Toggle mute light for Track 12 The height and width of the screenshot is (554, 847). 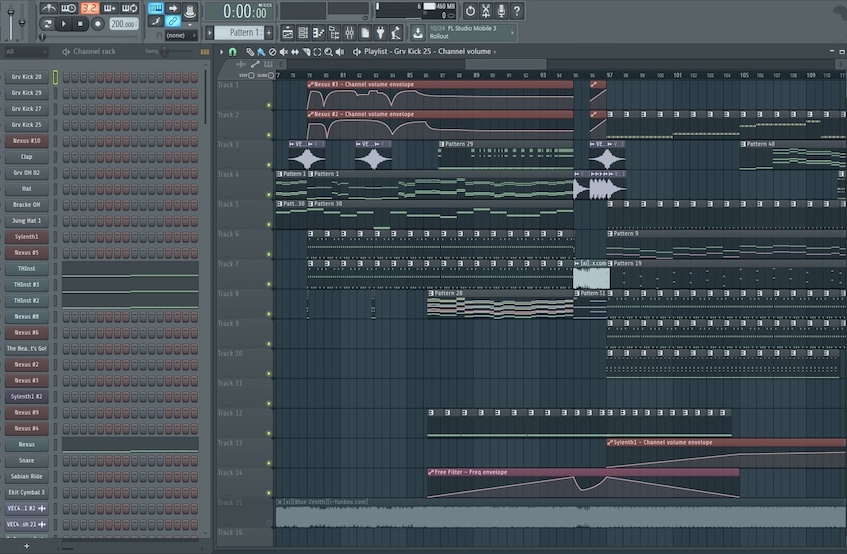pyautogui.click(x=269, y=433)
